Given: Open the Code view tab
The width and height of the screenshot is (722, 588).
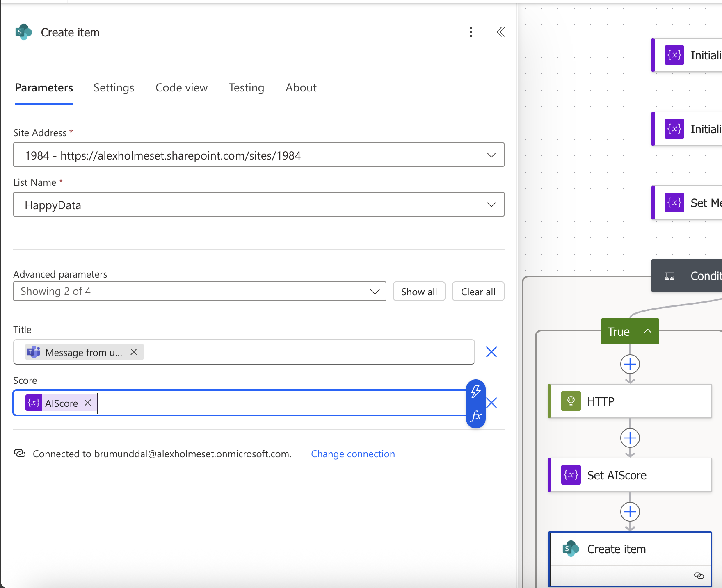Looking at the screenshot, I should [181, 88].
